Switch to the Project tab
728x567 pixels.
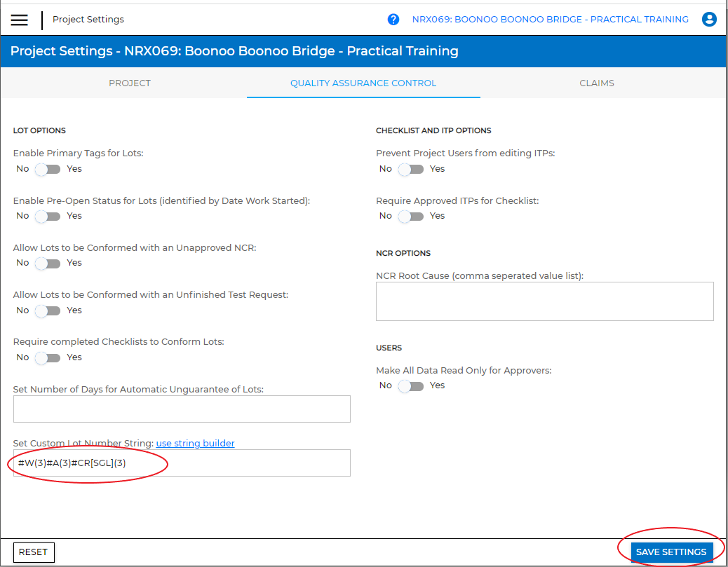pyautogui.click(x=130, y=83)
